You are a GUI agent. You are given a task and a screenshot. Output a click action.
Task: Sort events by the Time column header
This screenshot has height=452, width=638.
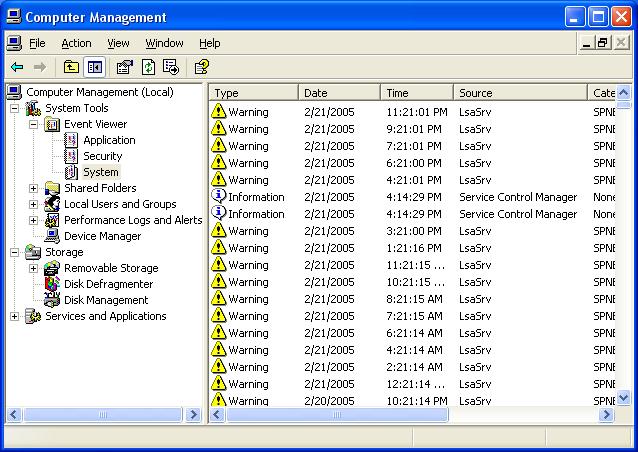(x=417, y=93)
